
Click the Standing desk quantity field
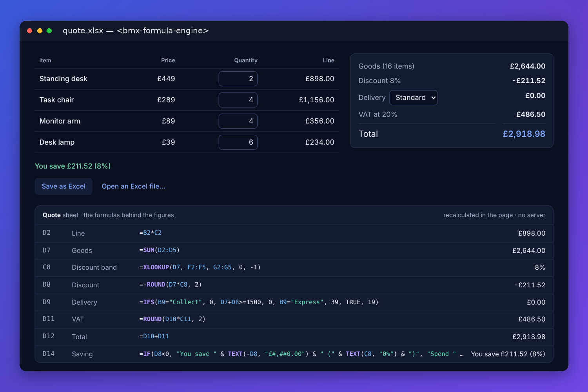(x=238, y=79)
